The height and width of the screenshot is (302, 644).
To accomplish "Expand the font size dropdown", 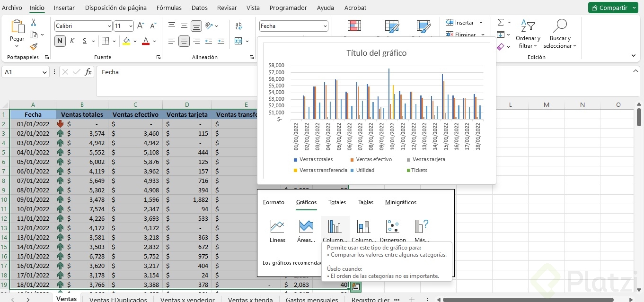I will (130, 26).
